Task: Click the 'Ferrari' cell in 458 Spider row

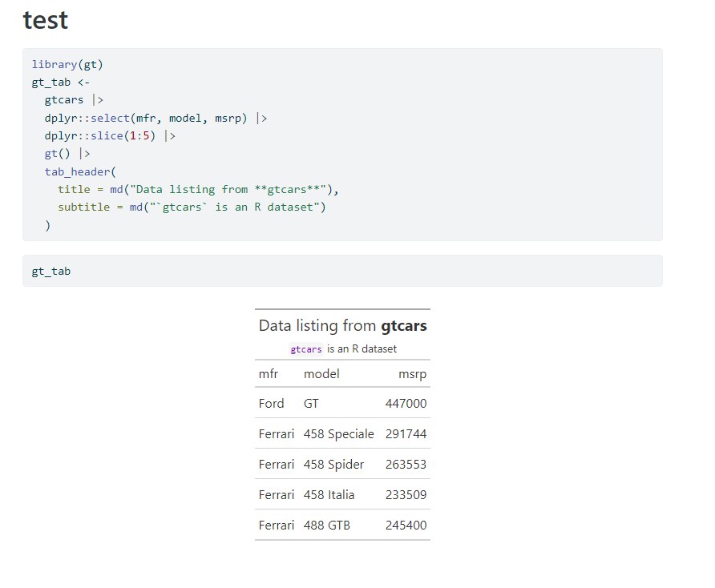Action: pos(276,465)
